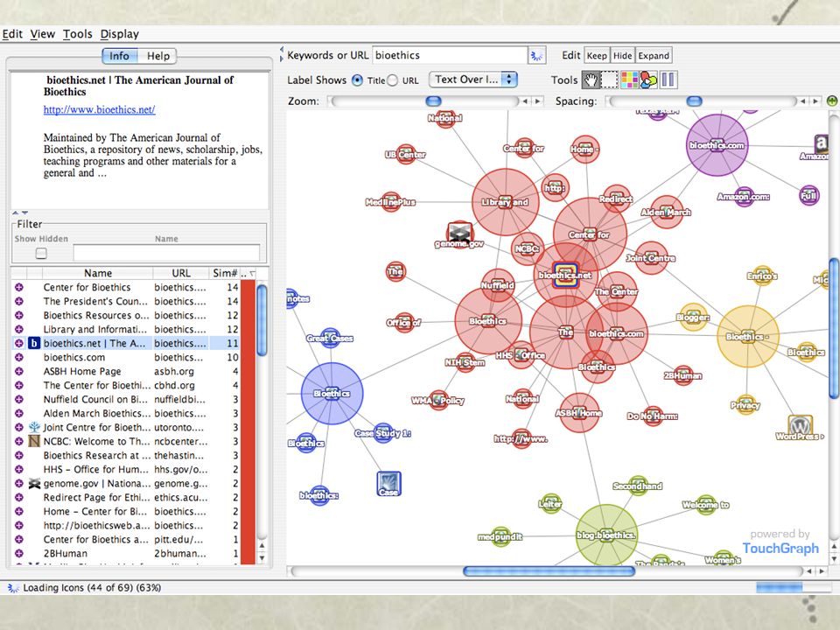Image resolution: width=840 pixels, height=630 pixels.
Task: Select the Library and node circle
Action: (505, 202)
